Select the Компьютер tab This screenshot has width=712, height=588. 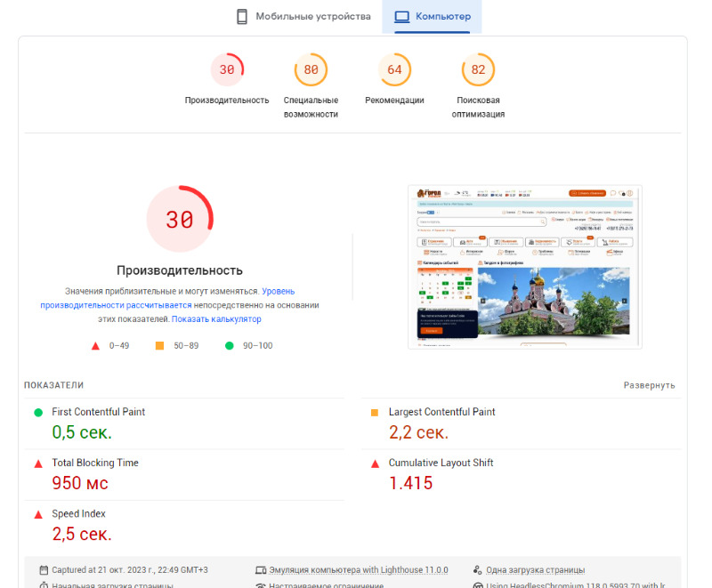pyautogui.click(x=432, y=17)
